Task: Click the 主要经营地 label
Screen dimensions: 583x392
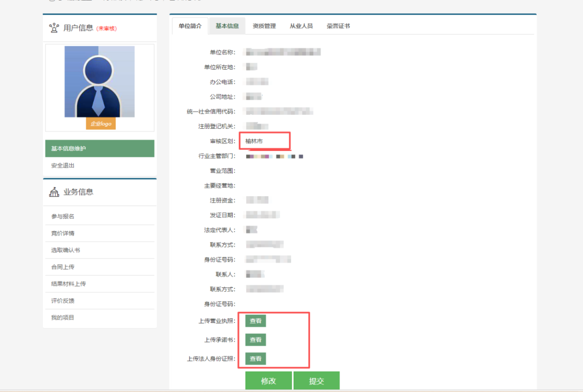Action: click(220, 186)
